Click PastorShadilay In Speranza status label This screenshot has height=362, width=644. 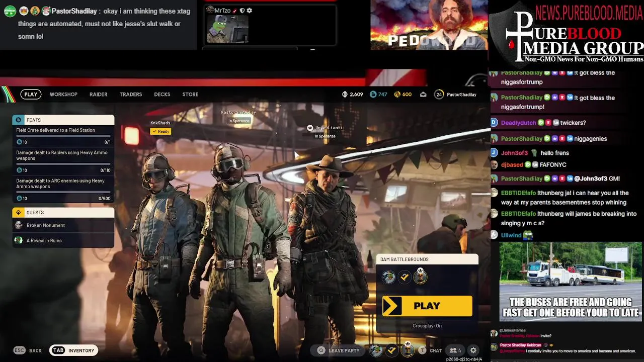239,121
